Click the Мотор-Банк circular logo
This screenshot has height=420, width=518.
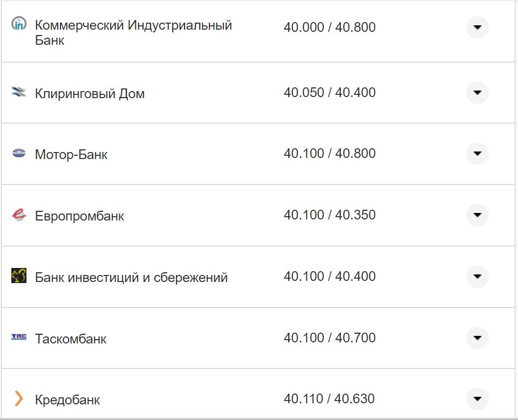pos(19,153)
